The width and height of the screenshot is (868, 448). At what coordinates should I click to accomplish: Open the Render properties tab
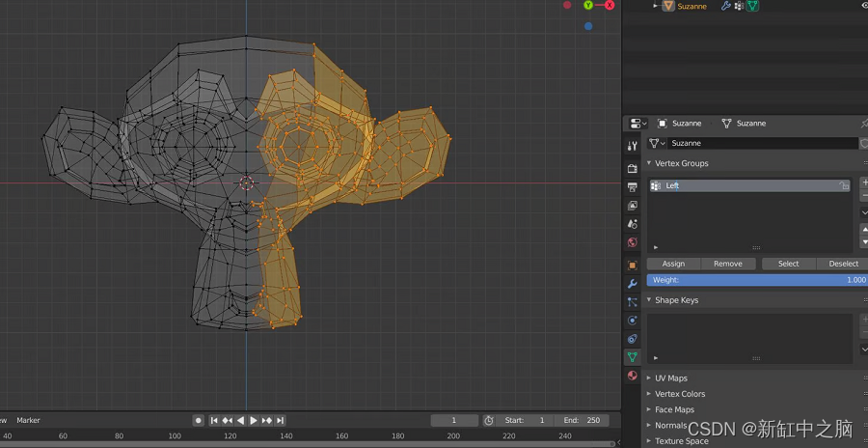[x=633, y=169]
